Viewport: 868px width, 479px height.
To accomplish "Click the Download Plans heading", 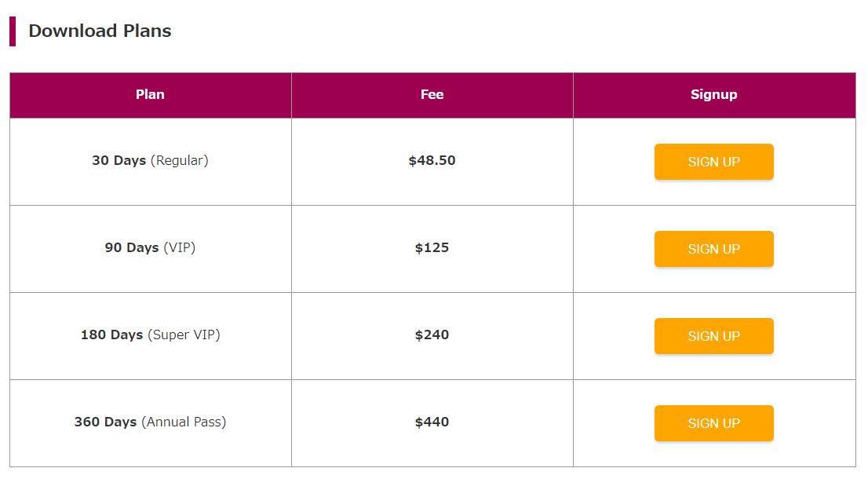I will 100,31.
